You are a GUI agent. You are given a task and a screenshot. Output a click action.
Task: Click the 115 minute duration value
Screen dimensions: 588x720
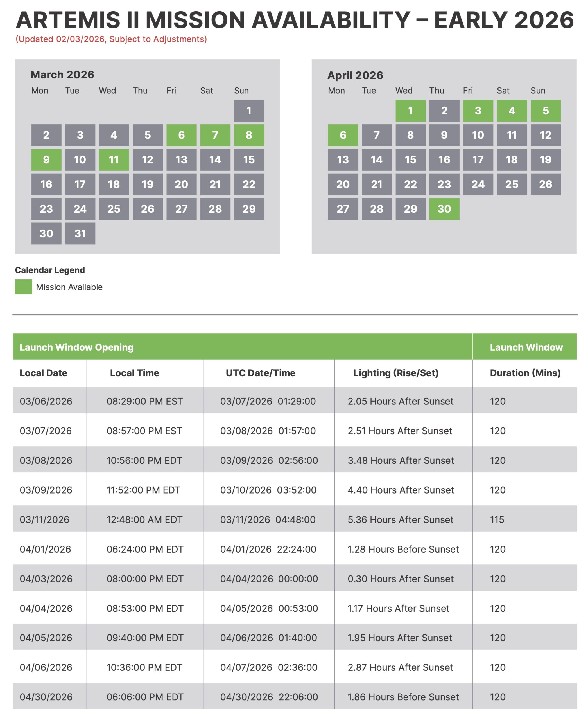tap(497, 520)
